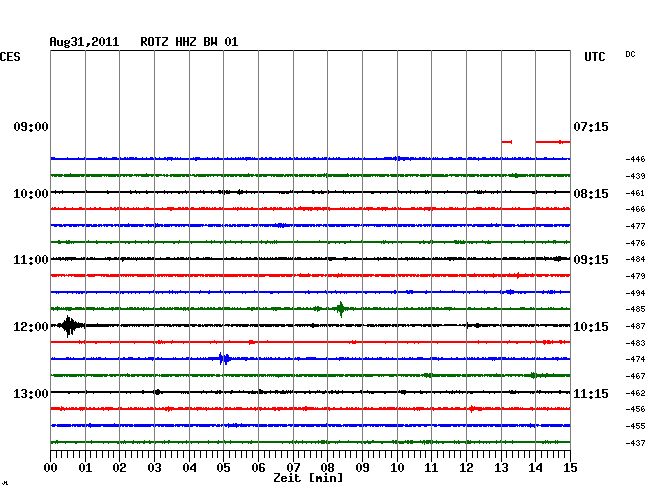
Task: Select the DC value -487
Action: click(635, 326)
